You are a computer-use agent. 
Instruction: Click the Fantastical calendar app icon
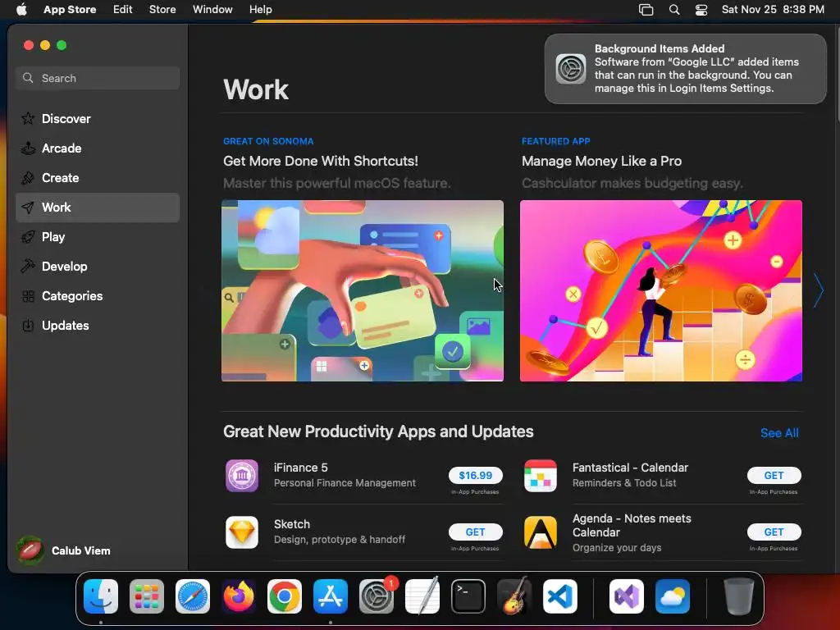point(540,475)
